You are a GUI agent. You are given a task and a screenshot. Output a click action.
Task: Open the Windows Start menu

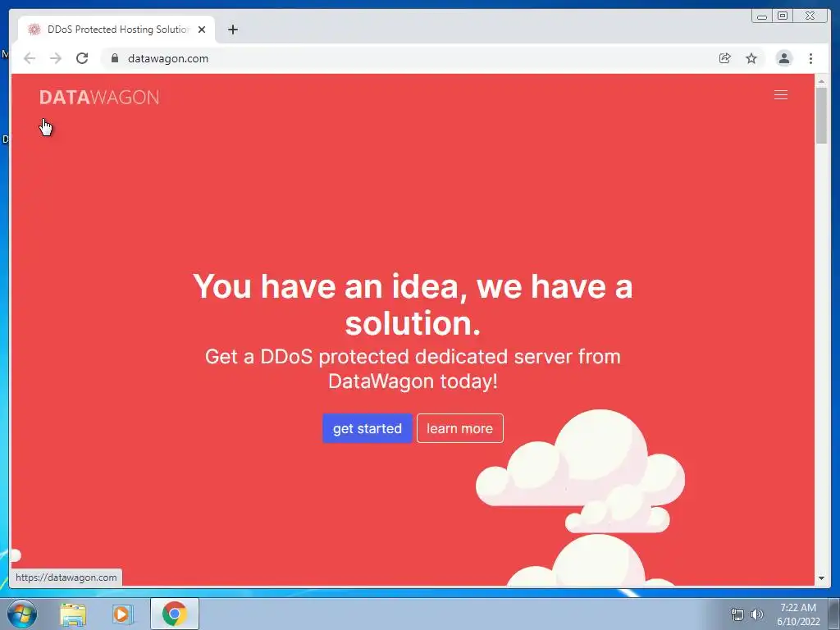(21, 614)
